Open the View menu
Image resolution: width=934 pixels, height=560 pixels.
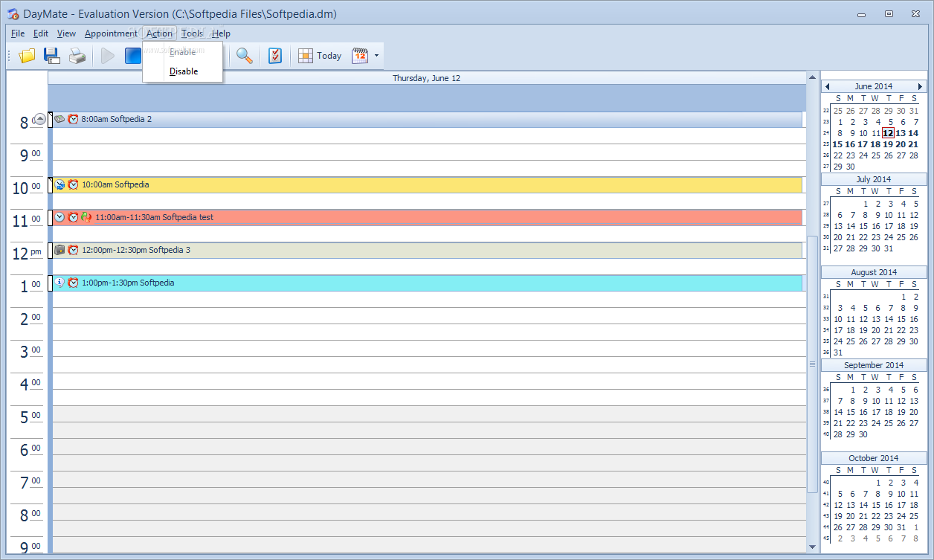click(x=66, y=33)
